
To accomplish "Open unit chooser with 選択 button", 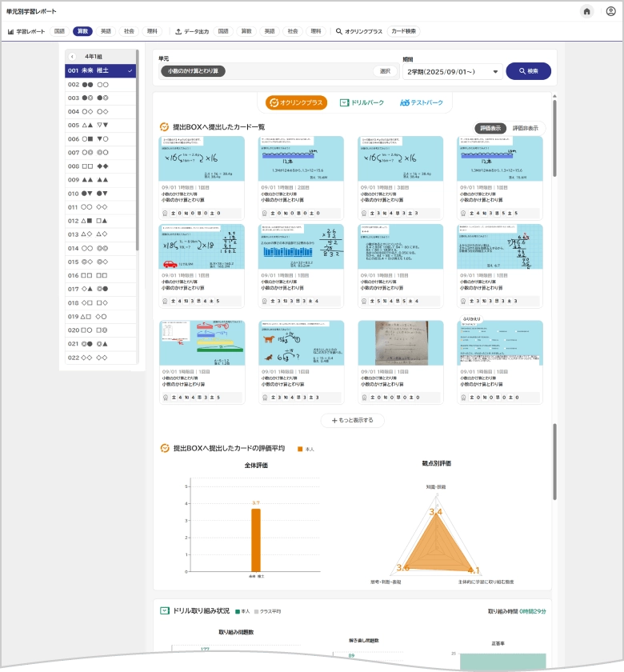I will [x=385, y=71].
